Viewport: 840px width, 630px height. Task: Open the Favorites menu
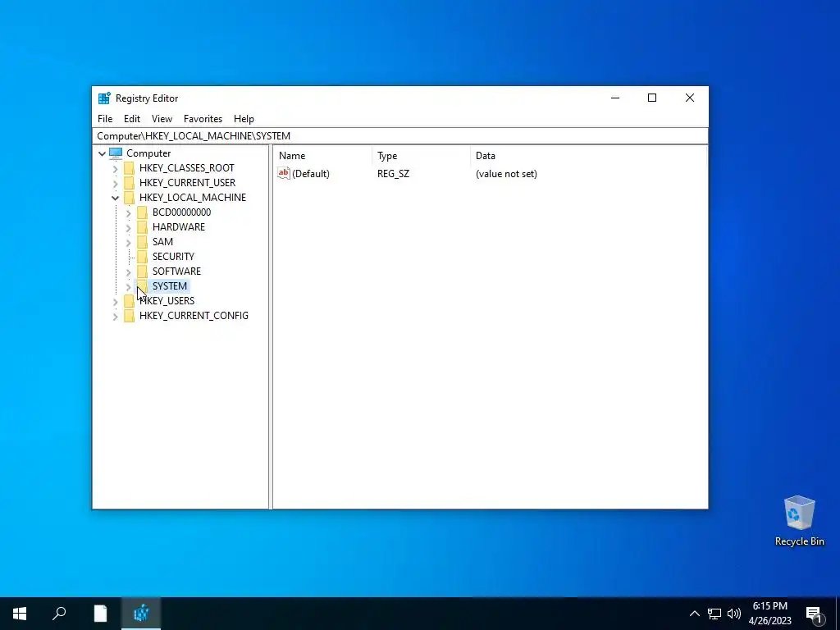[203, 119]
